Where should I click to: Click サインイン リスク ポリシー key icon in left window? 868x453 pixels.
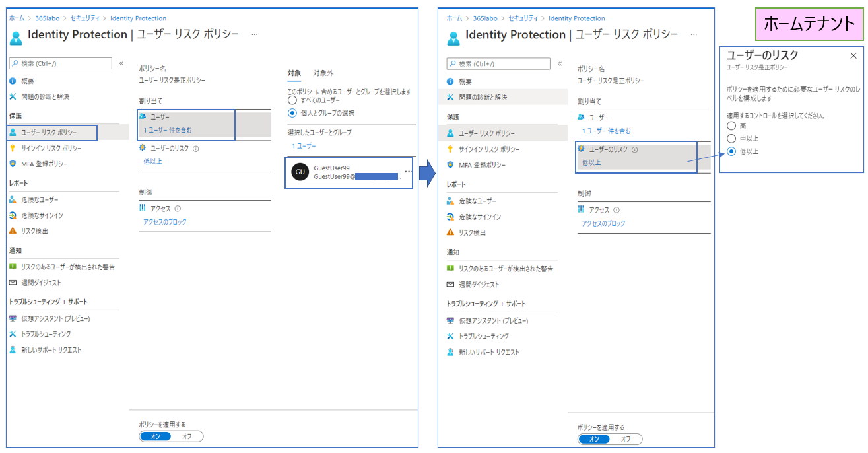(x=13, y=148)
